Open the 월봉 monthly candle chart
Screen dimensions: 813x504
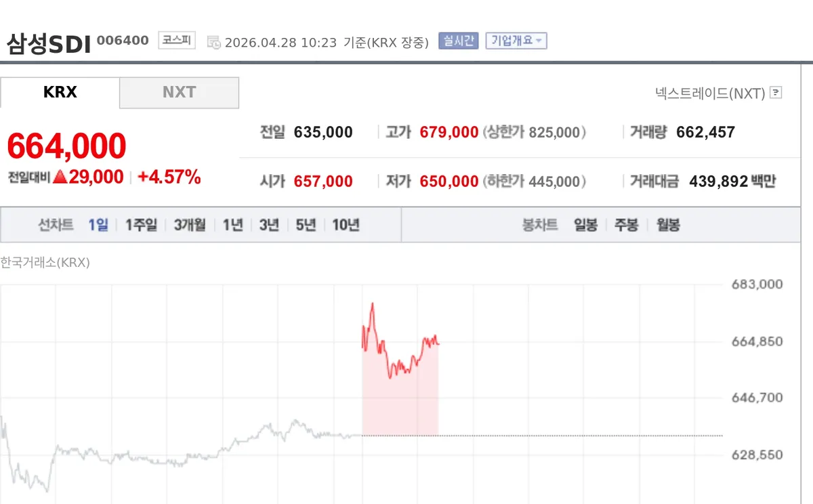(x=668, y=225)
